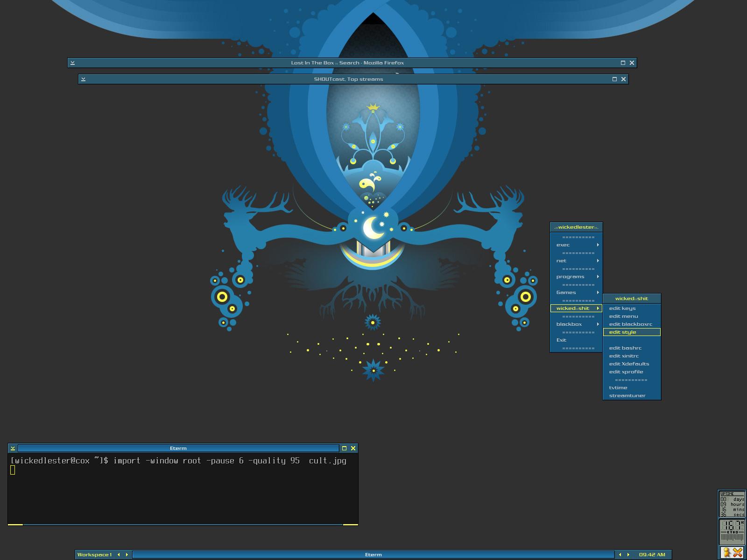Focus the SHOUTcast Top streams title bar
747x560 pixels.
pos(348,79)
